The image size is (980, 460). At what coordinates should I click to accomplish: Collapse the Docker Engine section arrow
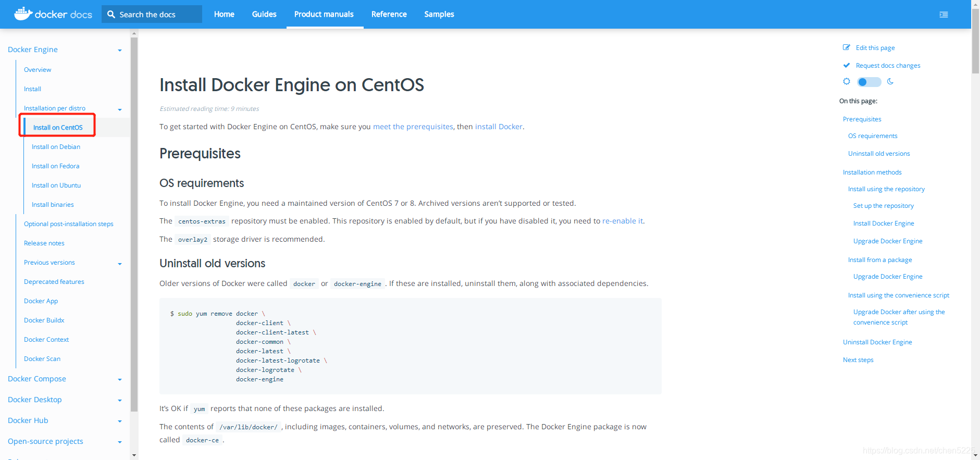120,51
